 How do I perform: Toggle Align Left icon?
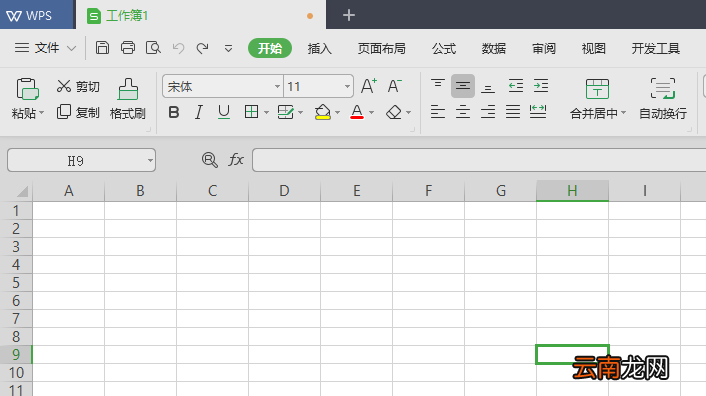[x=438, y=112]
